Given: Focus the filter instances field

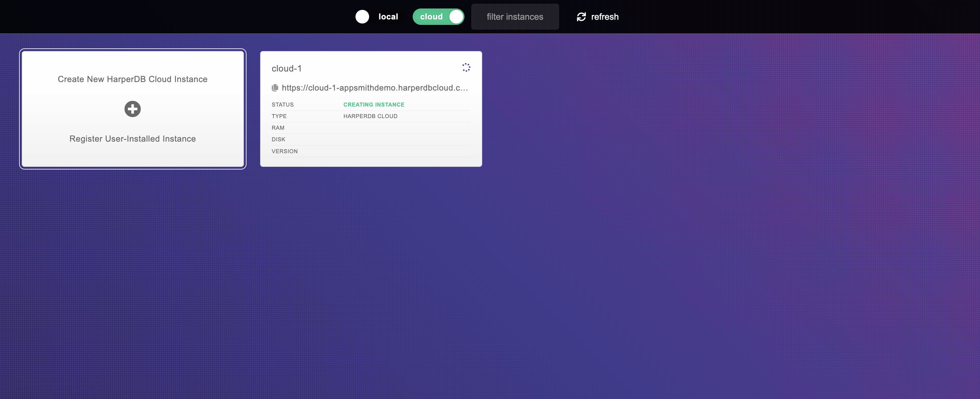Looking at the screenshot, I should [515, 17].
